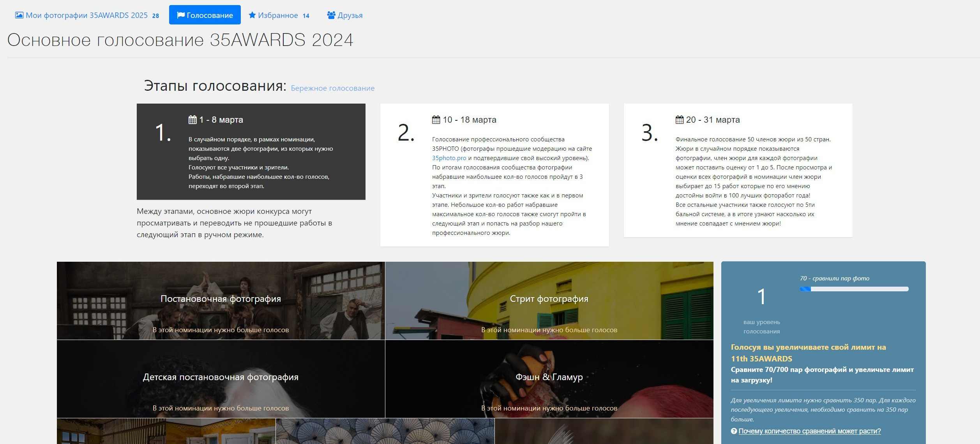The height and width of the screenshot is (444, 980).
Task: Click the flag icon on Голосование tab
Action: coord(180,15)
